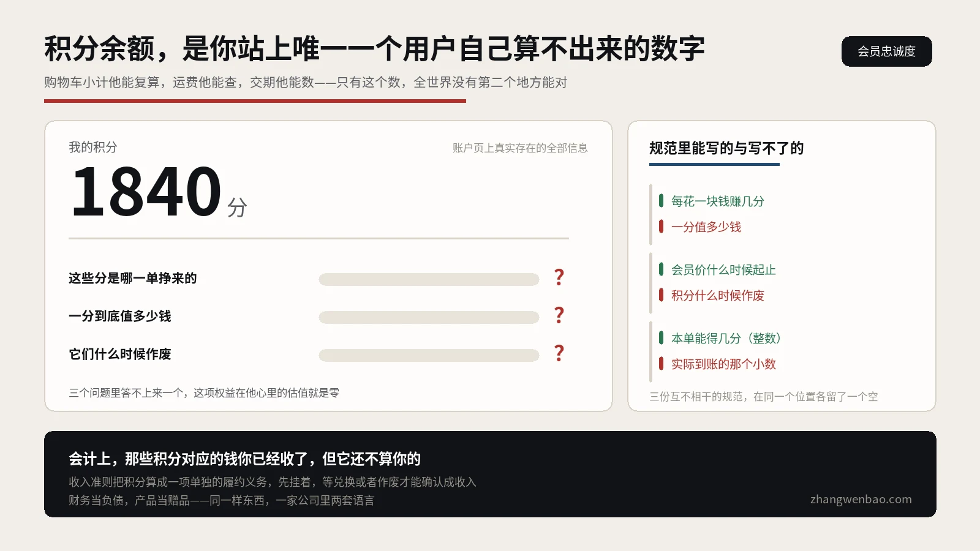Click the footnote 三份互不相干的规范

pos(763,397)
